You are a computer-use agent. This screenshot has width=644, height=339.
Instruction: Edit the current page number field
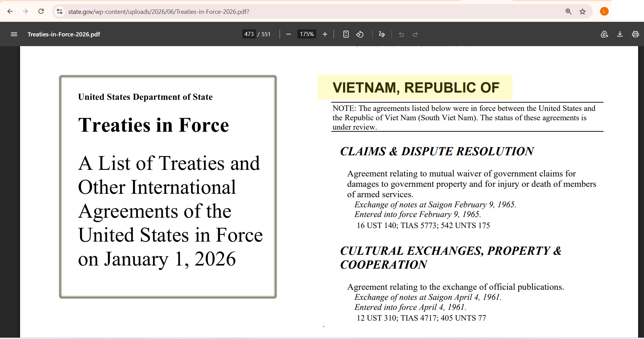(x=249, y=34)
